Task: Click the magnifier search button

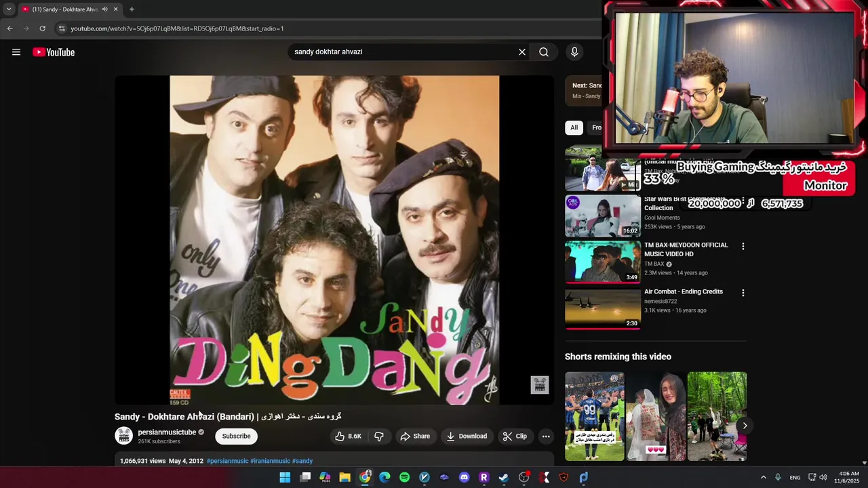Action: click(x=544, y=52)
